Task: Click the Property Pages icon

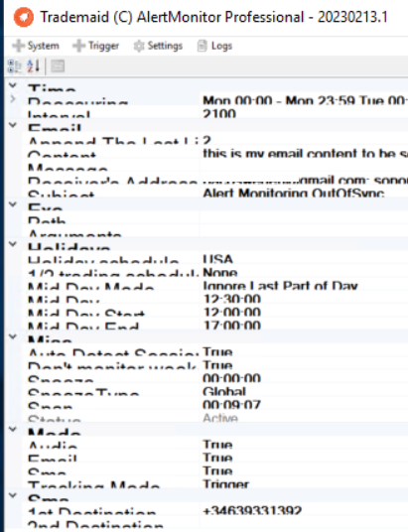Action: coord(58,66)
